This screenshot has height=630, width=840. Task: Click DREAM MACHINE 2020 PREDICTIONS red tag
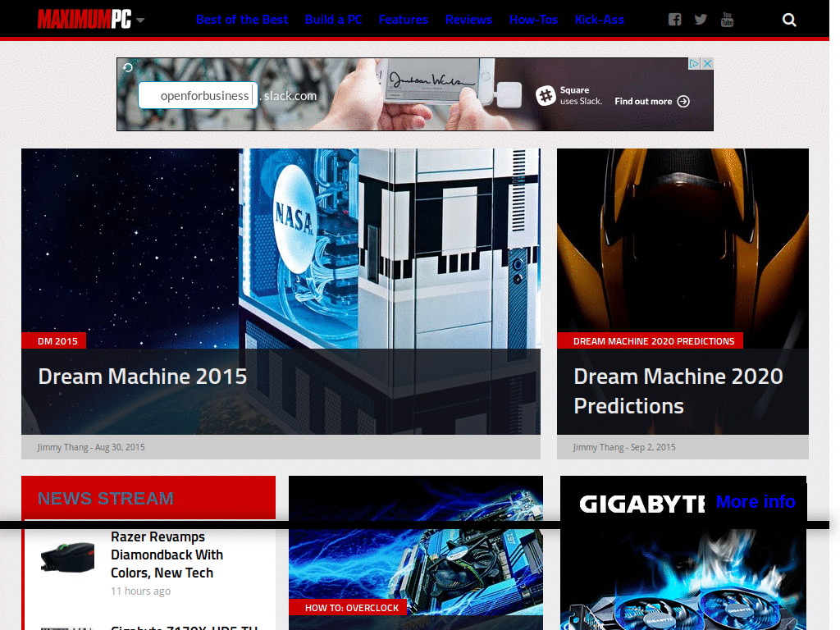(650, 340)
